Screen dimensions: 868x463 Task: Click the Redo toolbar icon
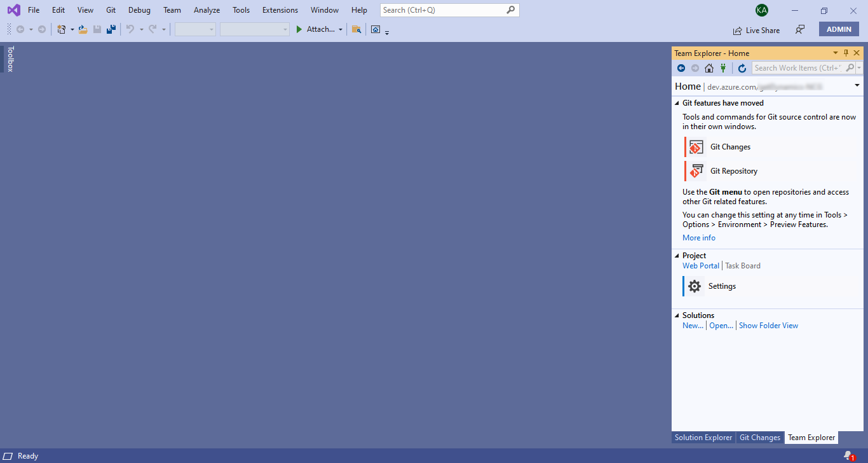click(153, 29)
